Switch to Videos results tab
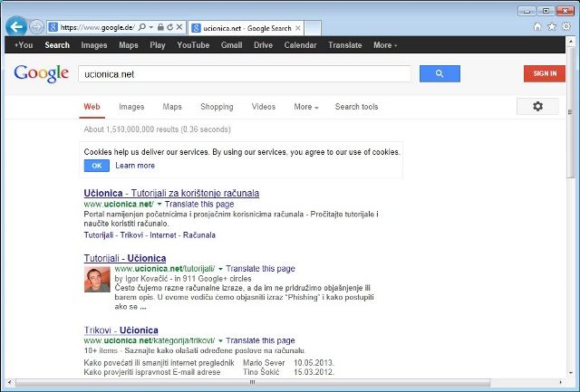This screenshot has width=580, height=392. click(264, 107)
